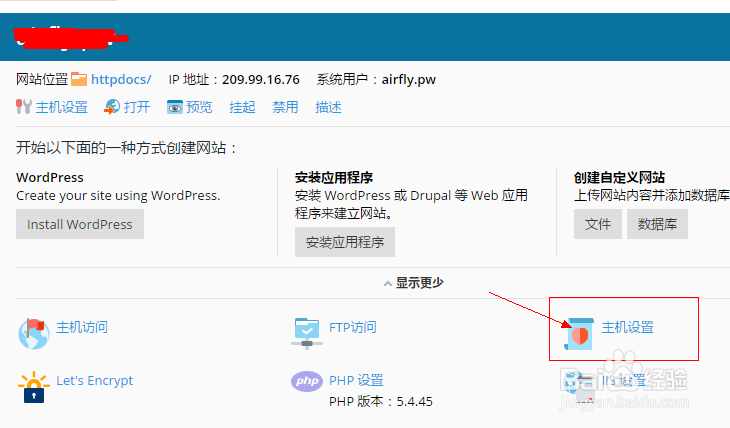Click the eye 预览 icon
The width and height of the screenshot is (730, 428).
pyautogui.click(x=175, y=107)
